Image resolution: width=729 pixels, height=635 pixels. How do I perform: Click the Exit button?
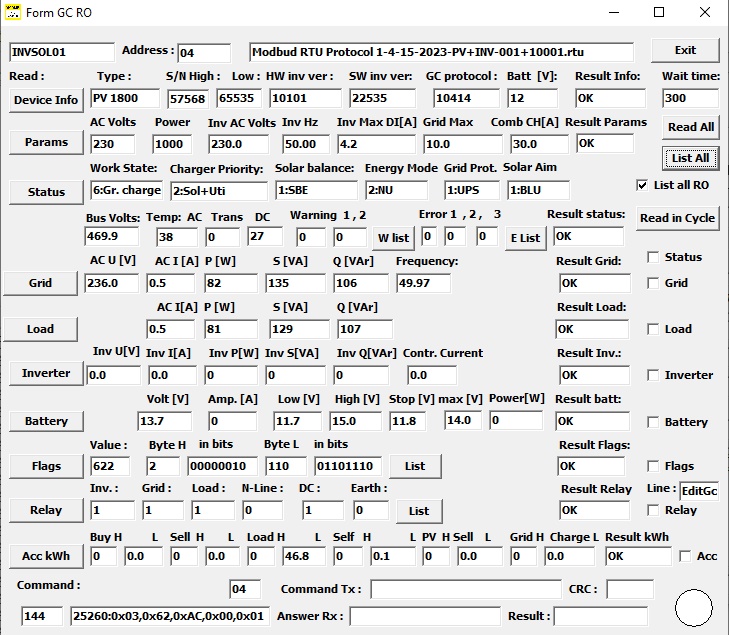click(685, 51)
